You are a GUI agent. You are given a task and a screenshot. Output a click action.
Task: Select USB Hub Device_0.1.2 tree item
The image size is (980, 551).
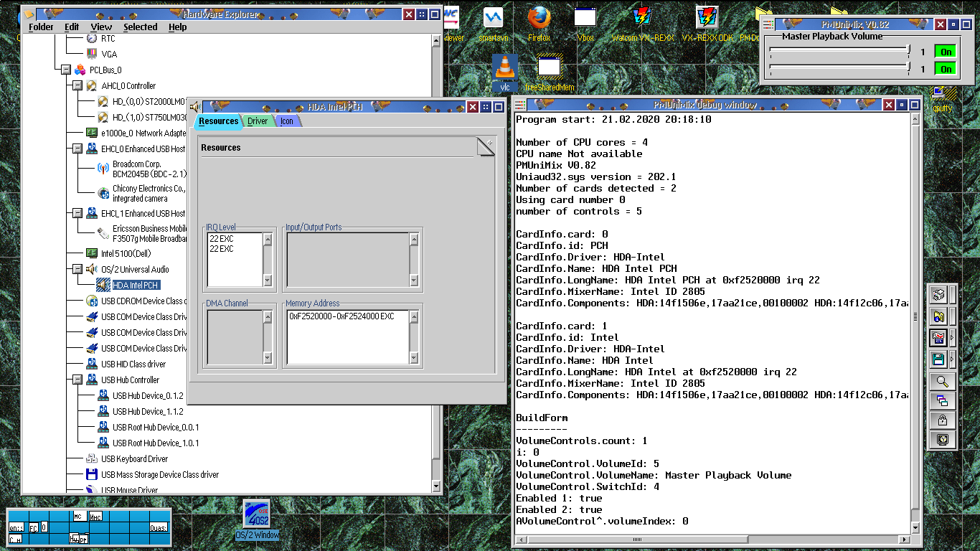(140, 395)
